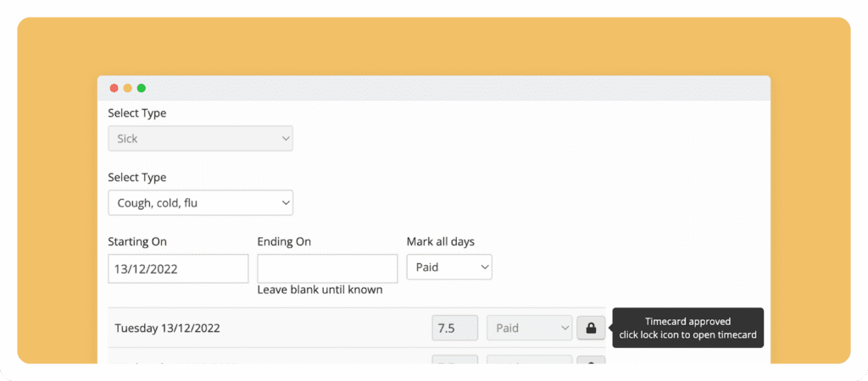The image size is (868, 381).
Task: Expand the Cough, cold, flu dropdown
Action: 200,203
